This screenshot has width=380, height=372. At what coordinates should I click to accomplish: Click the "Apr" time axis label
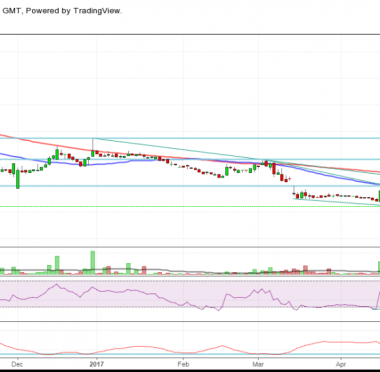point(341,364)
